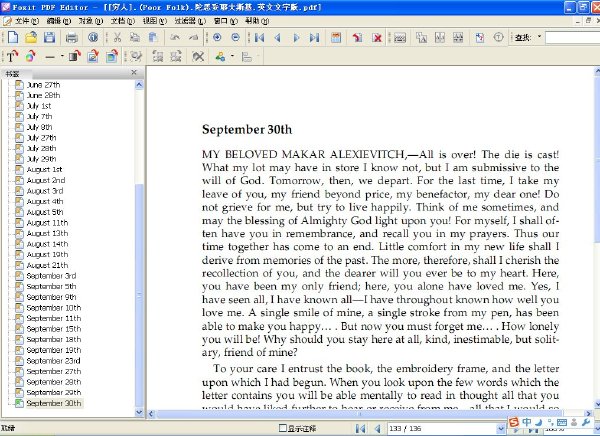The height and width of the screenshot is (436, 600).
Task: Show document info with the blue info icon
Action: [93, 38]
